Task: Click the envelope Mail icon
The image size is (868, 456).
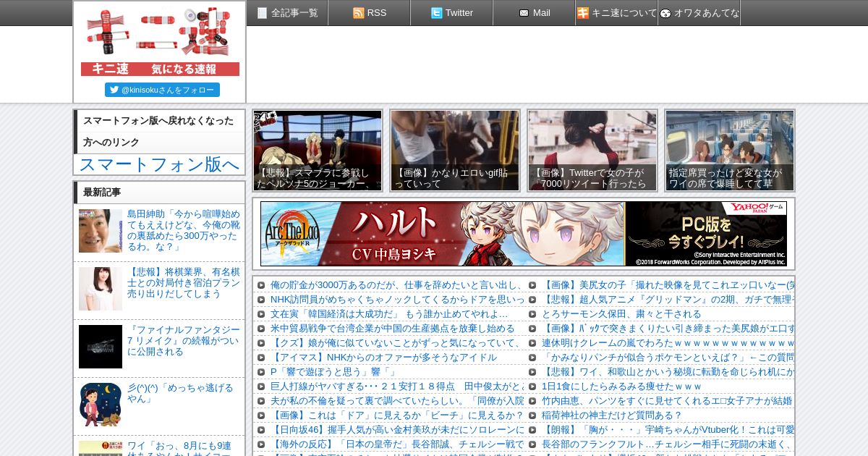Action: 524,13
